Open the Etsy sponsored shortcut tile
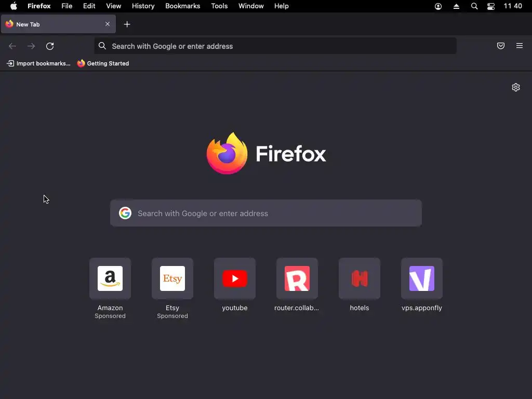This screenshot has width=532, height=399. [172, 278]
